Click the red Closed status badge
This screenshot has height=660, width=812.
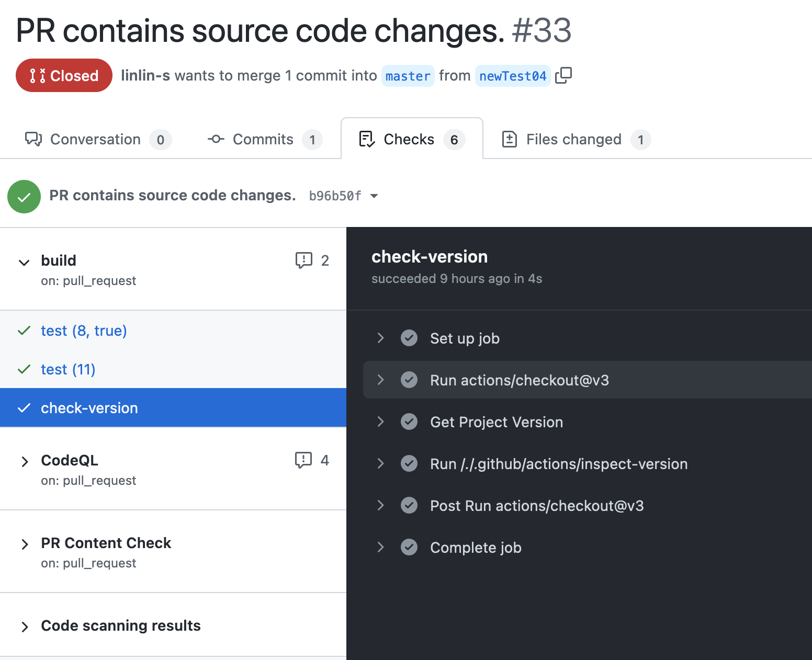(64, 75)
